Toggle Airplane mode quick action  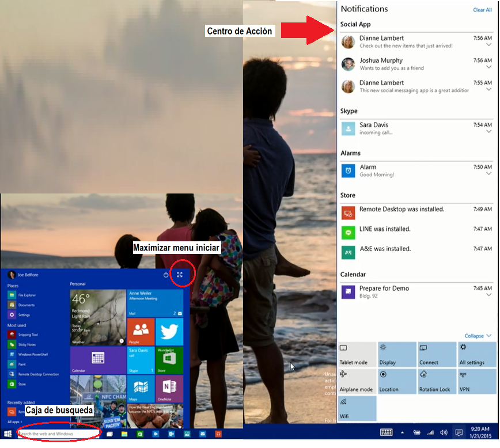point(357,381)
